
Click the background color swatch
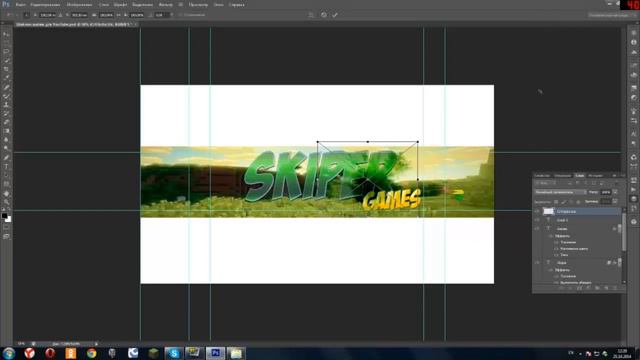(9, 220)
